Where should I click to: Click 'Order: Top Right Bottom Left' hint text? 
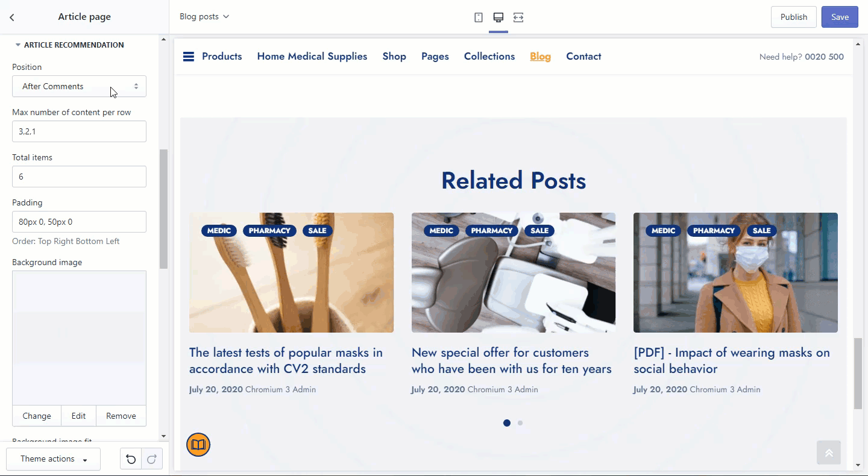pyautogui.click(x=66, y=241)
